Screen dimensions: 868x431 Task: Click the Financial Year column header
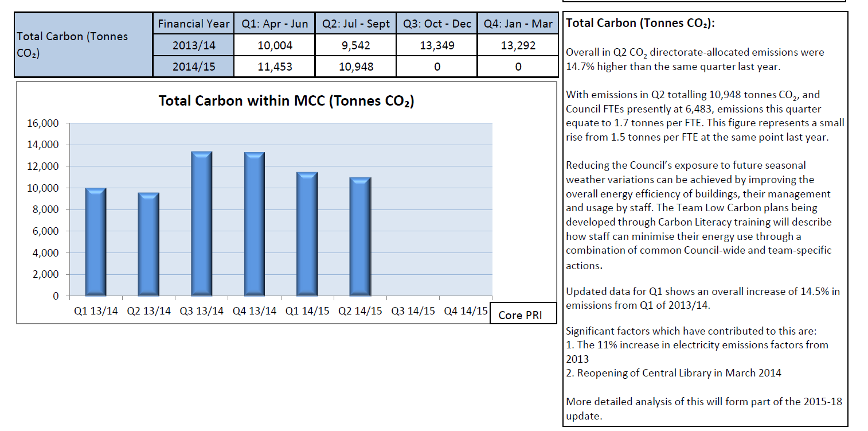193,24
